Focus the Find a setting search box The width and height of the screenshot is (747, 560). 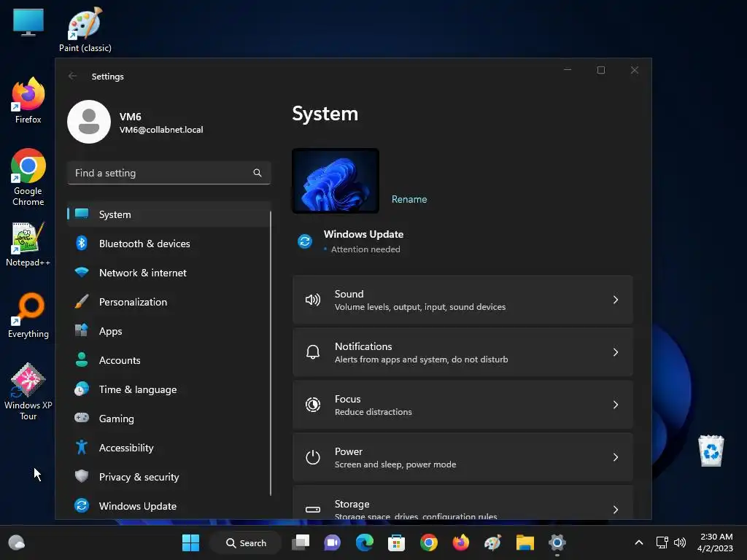click(169, 173)
